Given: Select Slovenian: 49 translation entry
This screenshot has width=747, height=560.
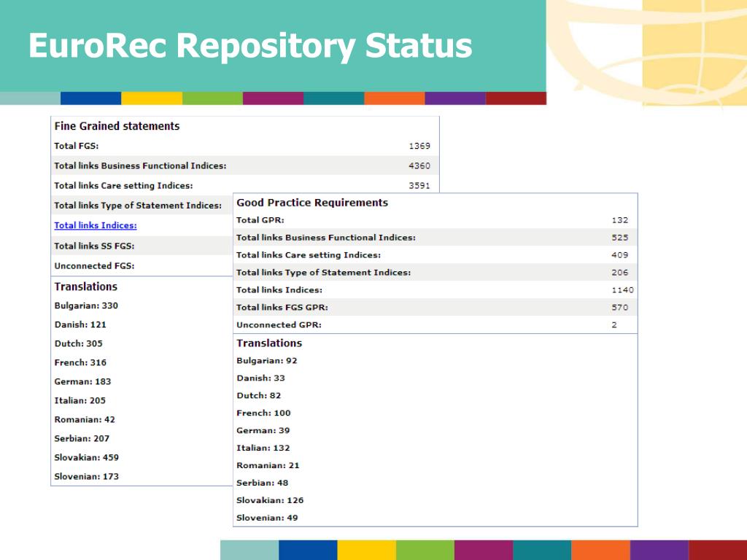Looking at the screenshot, I should click(267, 518).
